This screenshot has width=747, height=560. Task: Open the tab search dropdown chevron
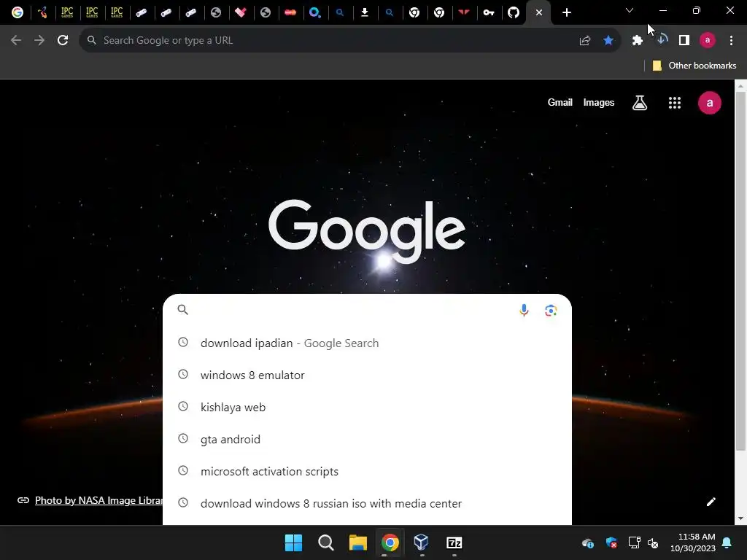[630, 10]
